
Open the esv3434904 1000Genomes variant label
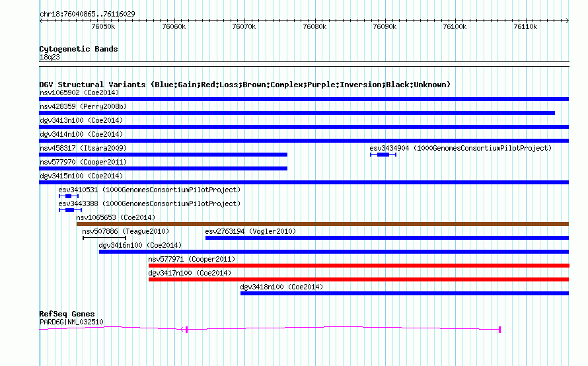pyautogui.click(x=460, y=148)
